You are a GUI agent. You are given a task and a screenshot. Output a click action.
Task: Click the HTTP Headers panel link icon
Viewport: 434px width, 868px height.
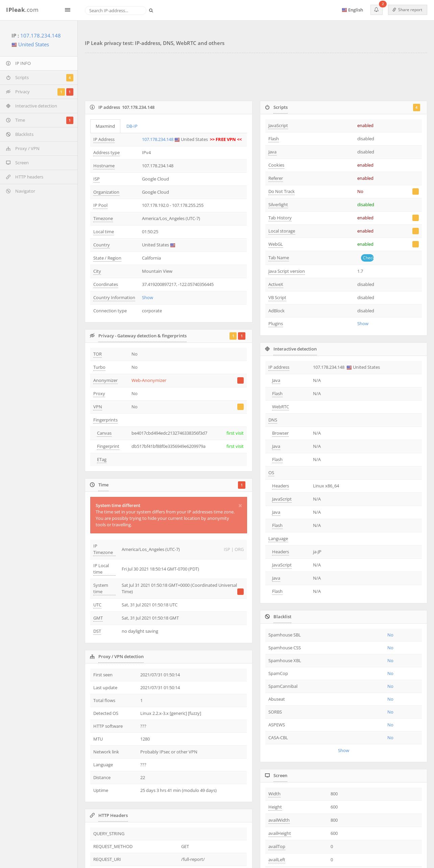(x=92, y=815)
